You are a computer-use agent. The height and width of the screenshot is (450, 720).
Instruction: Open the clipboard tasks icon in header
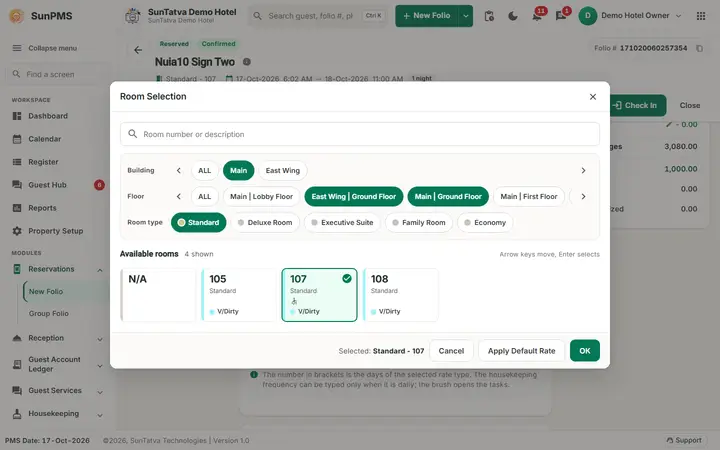[x=489, y=16]
